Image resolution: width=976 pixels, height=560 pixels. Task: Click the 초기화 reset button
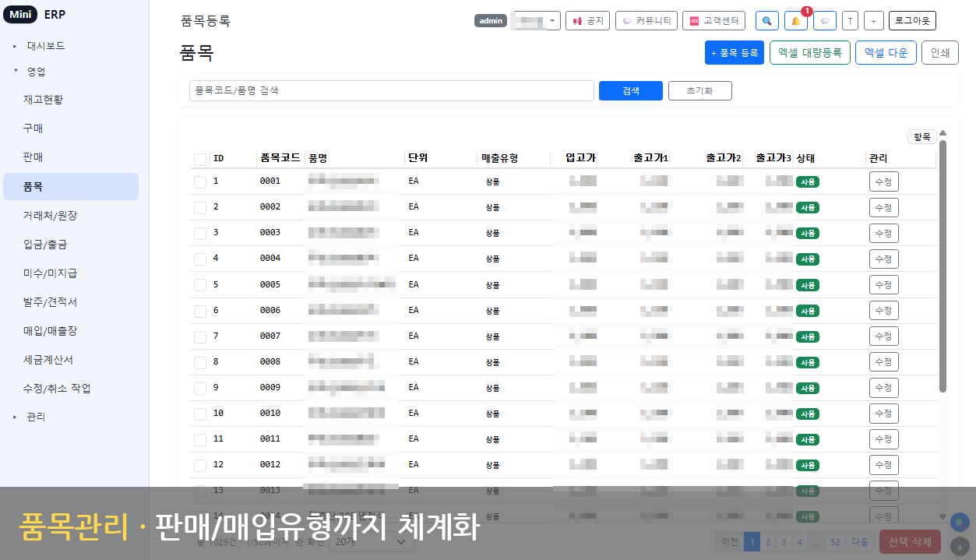pos(699,90)
